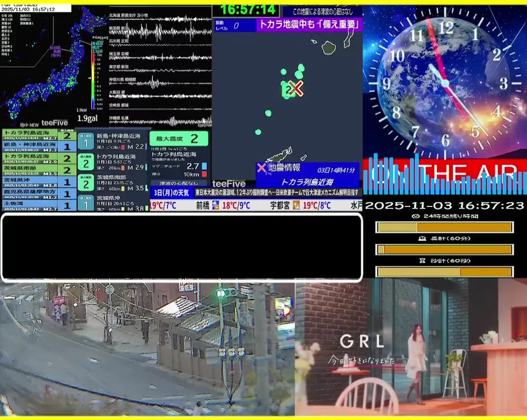Viewport: 527px width, 420px height.
Task: Click the scrolling news ticker about 東日本大震災
Action: pos(278,192)
